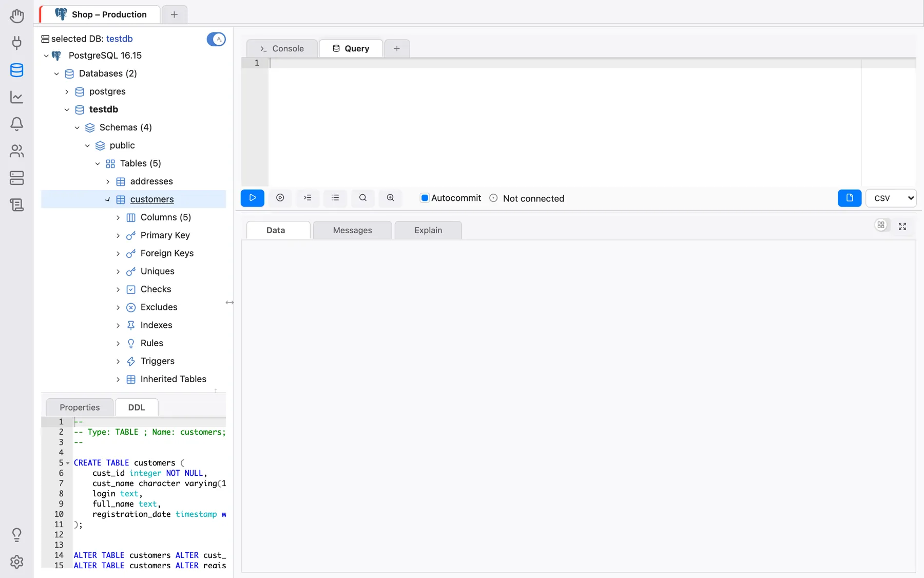Select Foreign Keys in the tree
Image resolution: width=924 pixels, height=578 pixels.
[167, 253]
